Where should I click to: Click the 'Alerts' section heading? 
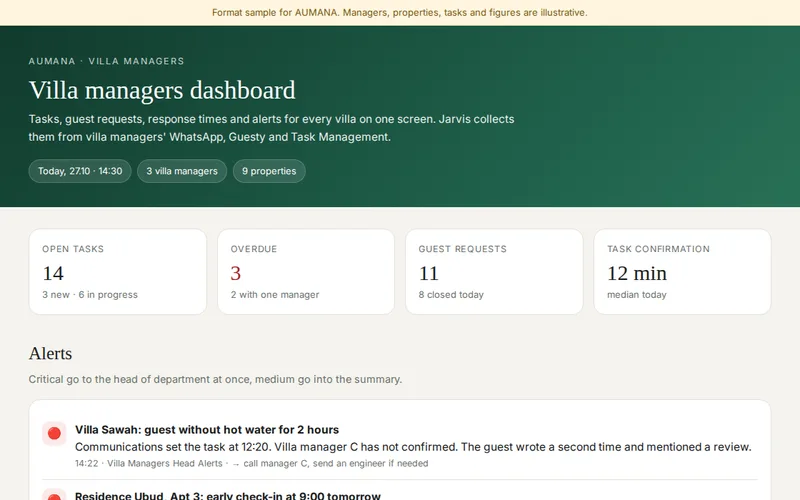[50, 354]
